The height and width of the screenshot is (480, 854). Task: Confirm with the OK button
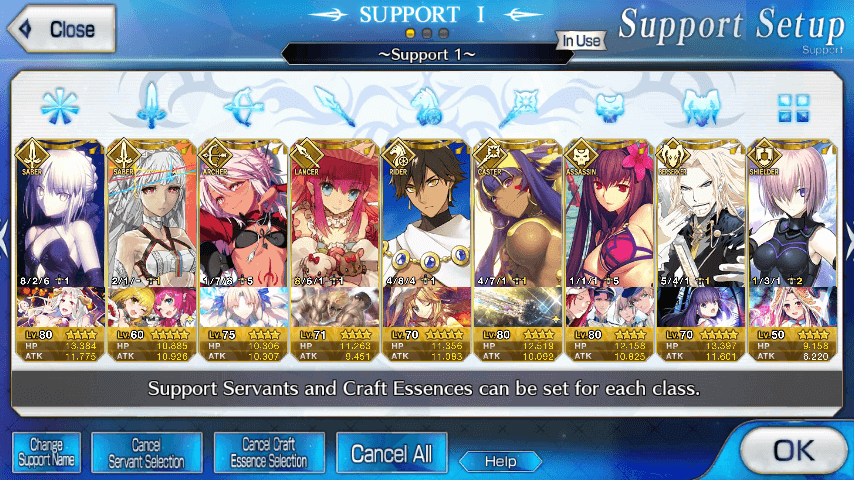click(x=793, y=450)
